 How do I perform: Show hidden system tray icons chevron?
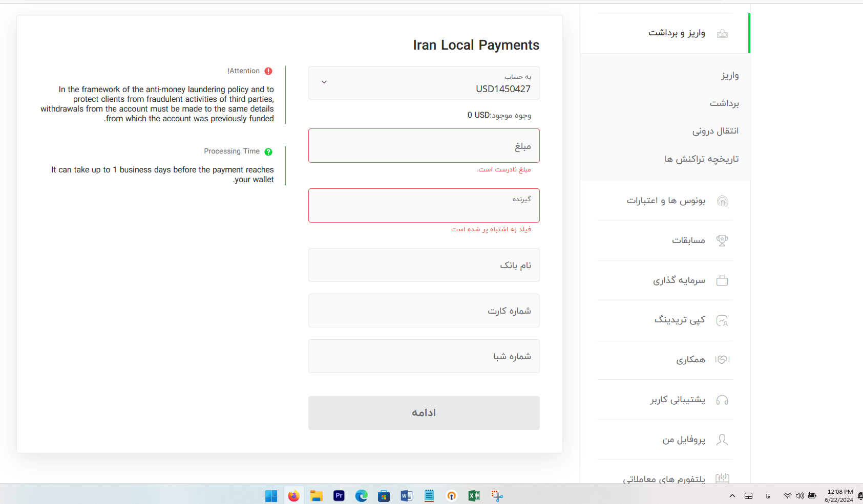pyautogui.click(x=732, y=496)
